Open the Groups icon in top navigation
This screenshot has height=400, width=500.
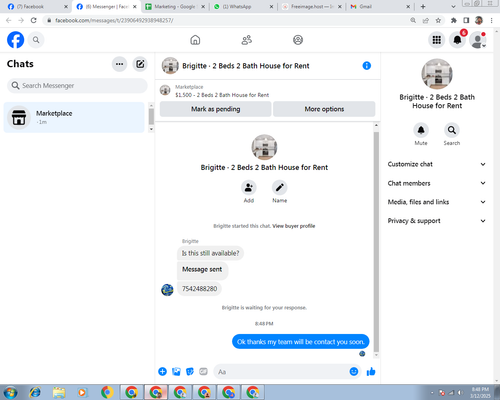point(298,40)
